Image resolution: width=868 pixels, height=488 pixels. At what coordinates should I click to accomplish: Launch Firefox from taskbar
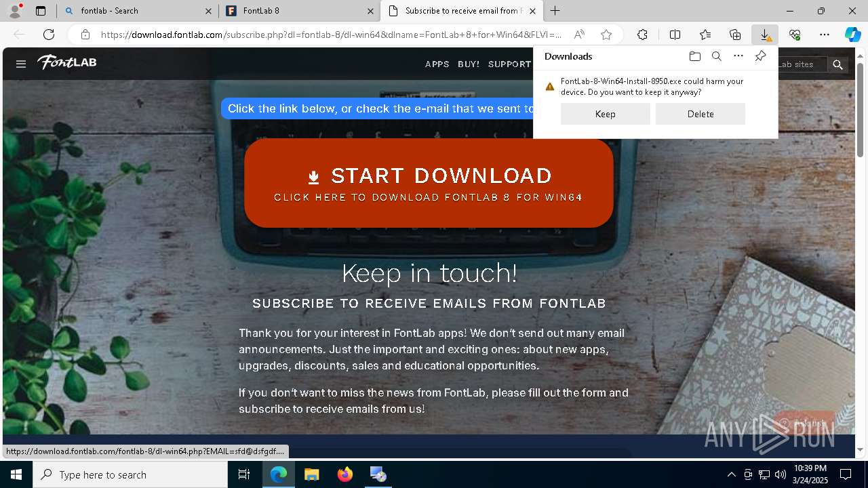pyautogui.click(x=345, y=474)
